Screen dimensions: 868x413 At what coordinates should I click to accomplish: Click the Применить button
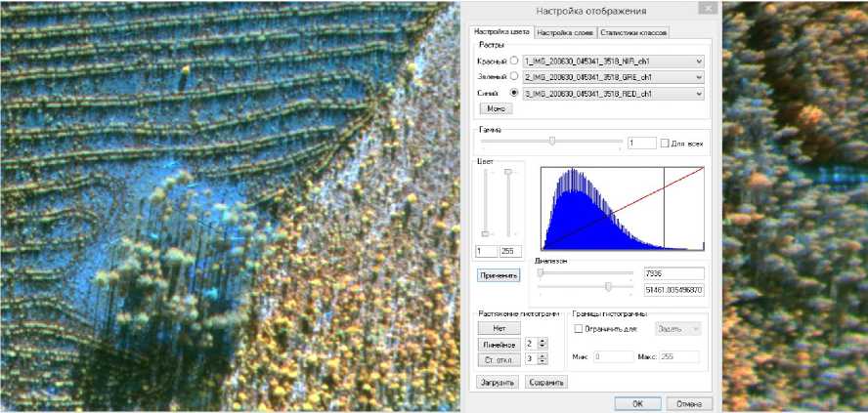coord(499,274)
